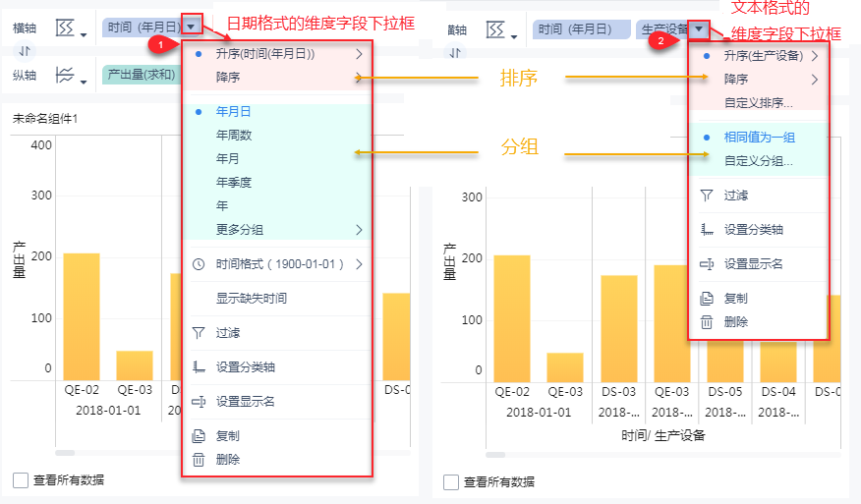Select the 年月 grouping option

[x=228, y=159]
